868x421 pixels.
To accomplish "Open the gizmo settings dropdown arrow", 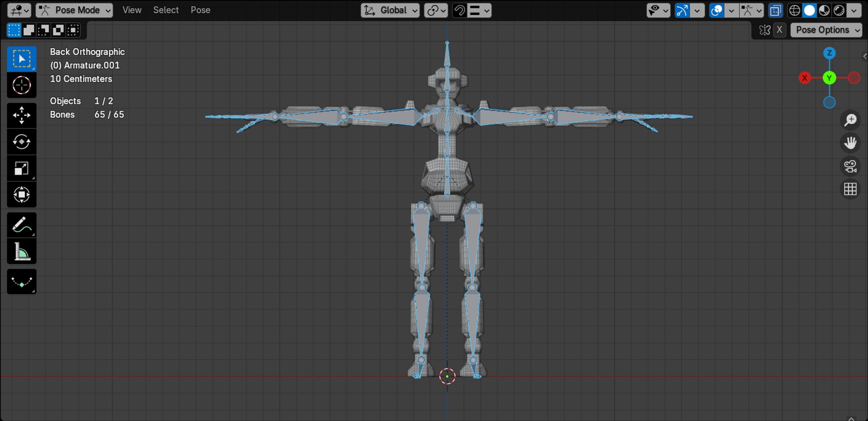I will tap(697, 10).
